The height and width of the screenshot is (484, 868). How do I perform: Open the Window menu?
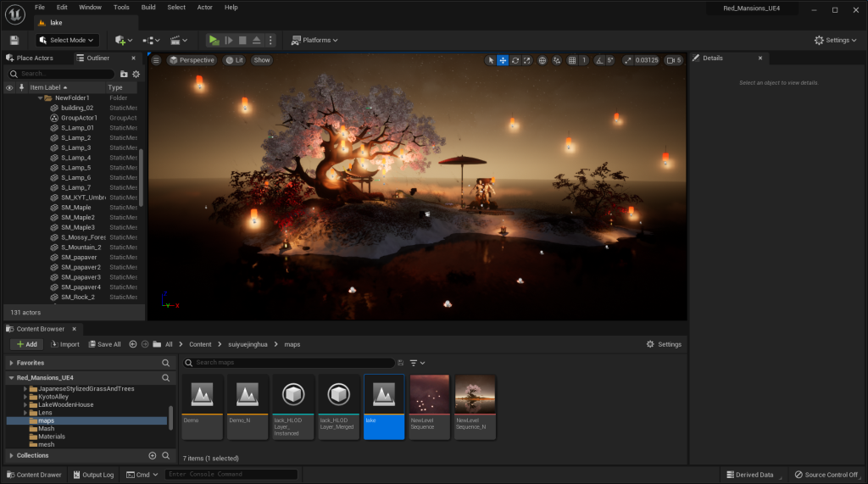coord(90,7)
